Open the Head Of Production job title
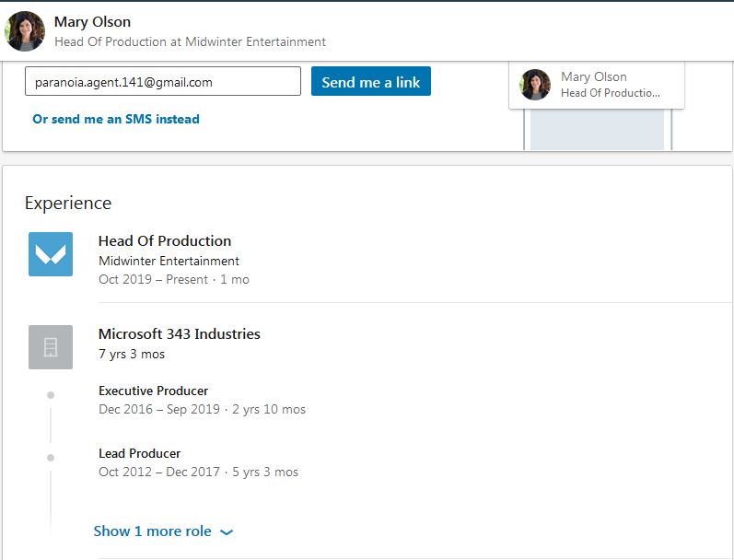This screenshot has height=560, width=734. (x=165, y=241)
